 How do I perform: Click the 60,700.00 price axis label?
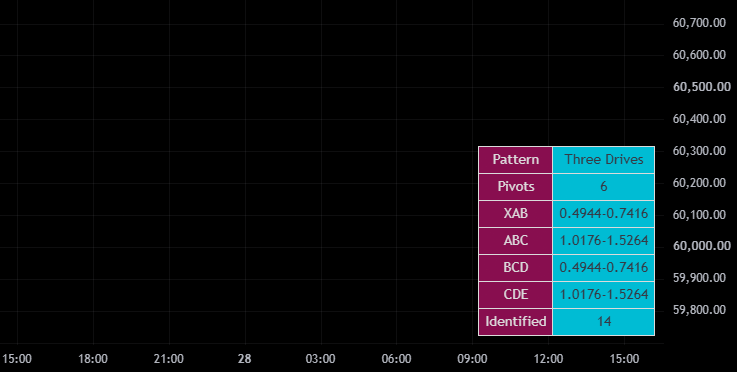[699, 23]
